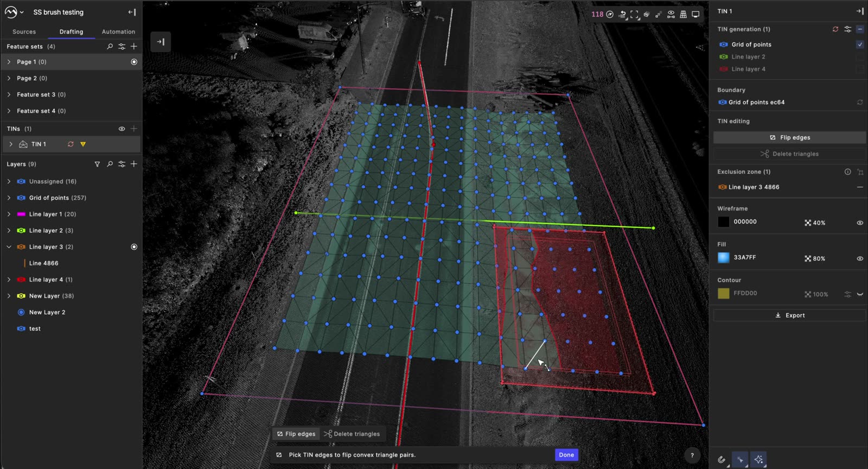The width and height of the screenshot is (868, 469).
Task: Open the Fill color swatch 33A7FF
Action: point(724,258)
